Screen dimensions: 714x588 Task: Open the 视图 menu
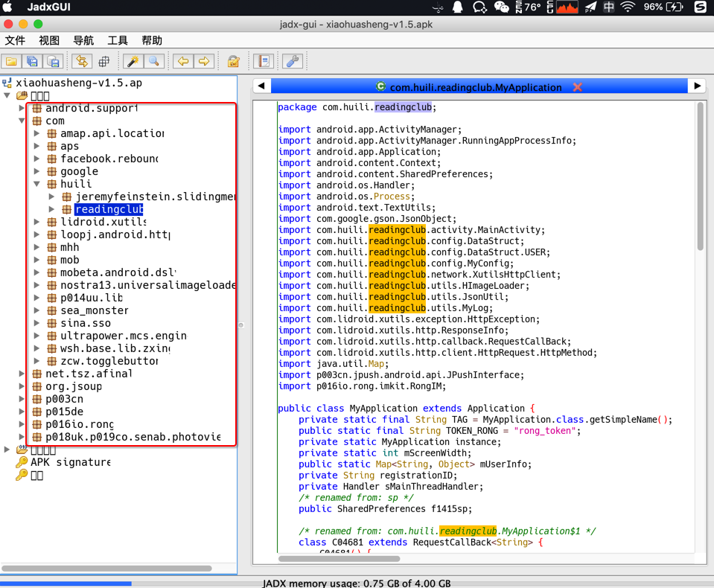coord(49,40)
